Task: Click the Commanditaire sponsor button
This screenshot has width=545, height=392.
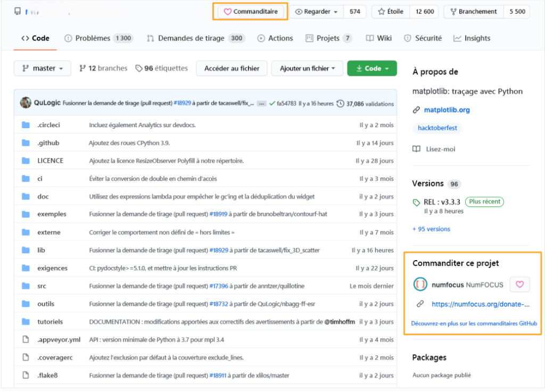Action: 251,12
